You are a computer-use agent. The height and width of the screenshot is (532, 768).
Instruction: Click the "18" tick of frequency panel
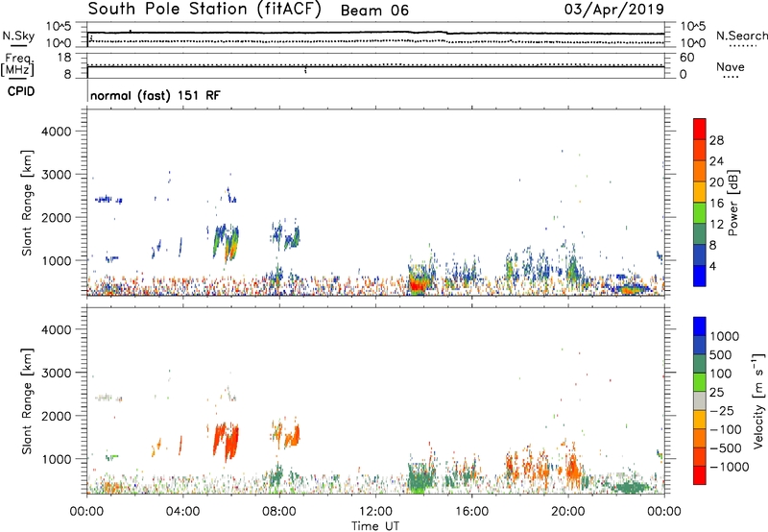64,58
